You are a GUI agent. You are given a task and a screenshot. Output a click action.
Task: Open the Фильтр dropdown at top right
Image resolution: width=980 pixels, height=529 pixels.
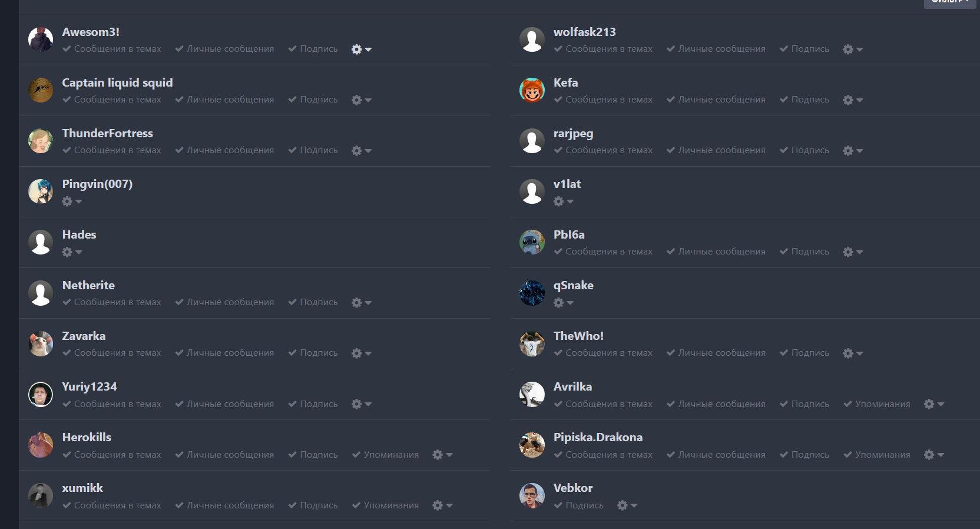(950, 2)
